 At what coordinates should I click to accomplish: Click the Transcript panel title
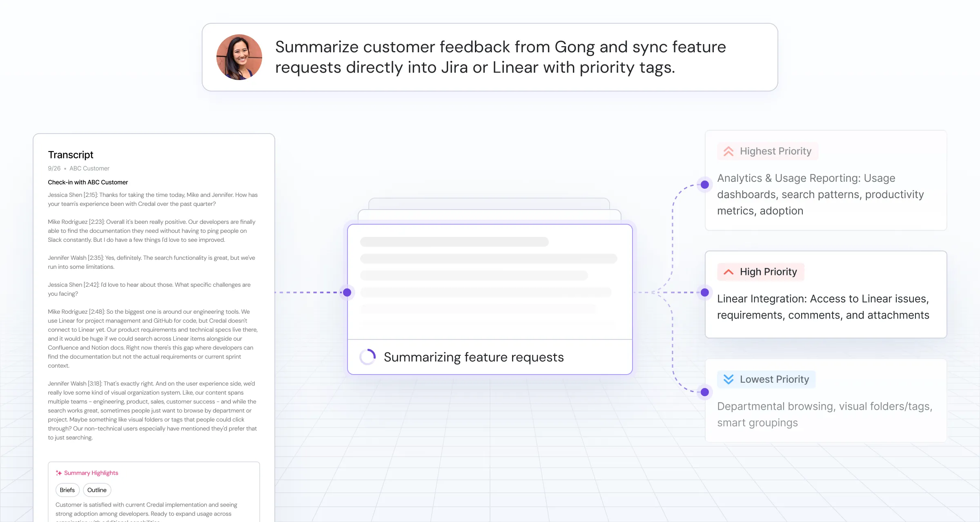[71, 155]
